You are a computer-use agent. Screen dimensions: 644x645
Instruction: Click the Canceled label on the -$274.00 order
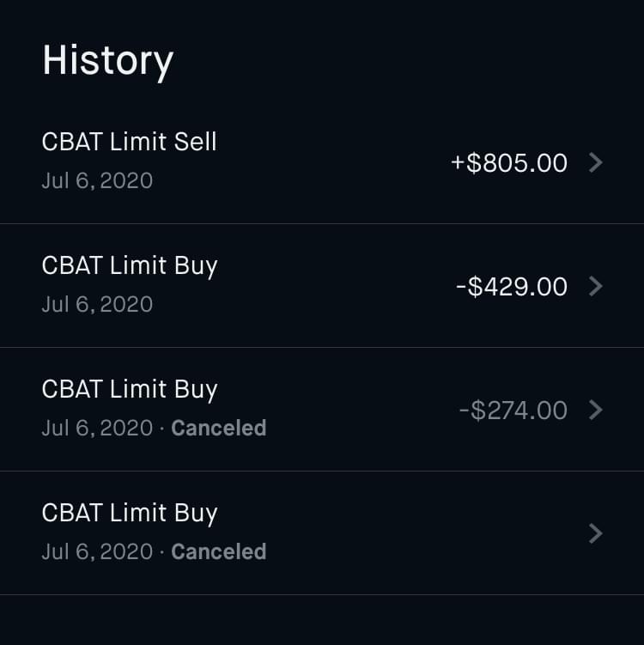tap(219, 428)
